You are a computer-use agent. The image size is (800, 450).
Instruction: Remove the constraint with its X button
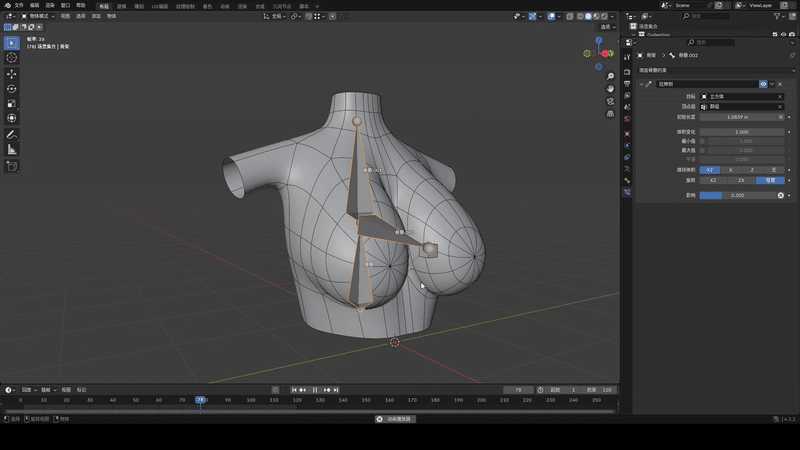coord(780,84)
